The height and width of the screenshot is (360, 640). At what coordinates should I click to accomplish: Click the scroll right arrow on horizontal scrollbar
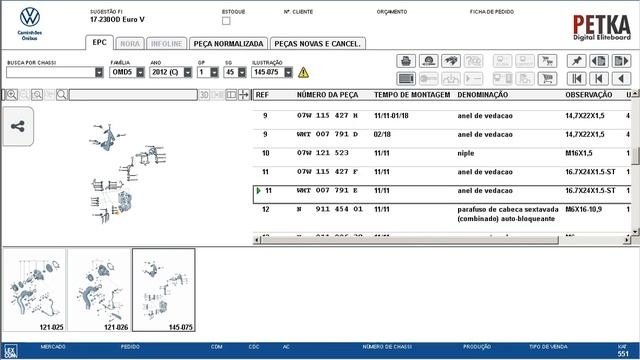tap(627, 240)
